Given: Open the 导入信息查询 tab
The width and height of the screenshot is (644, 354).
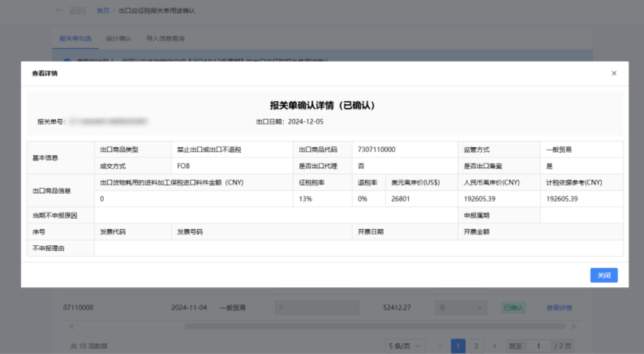Looking at the screenshot, I should [x=165, y=38].
